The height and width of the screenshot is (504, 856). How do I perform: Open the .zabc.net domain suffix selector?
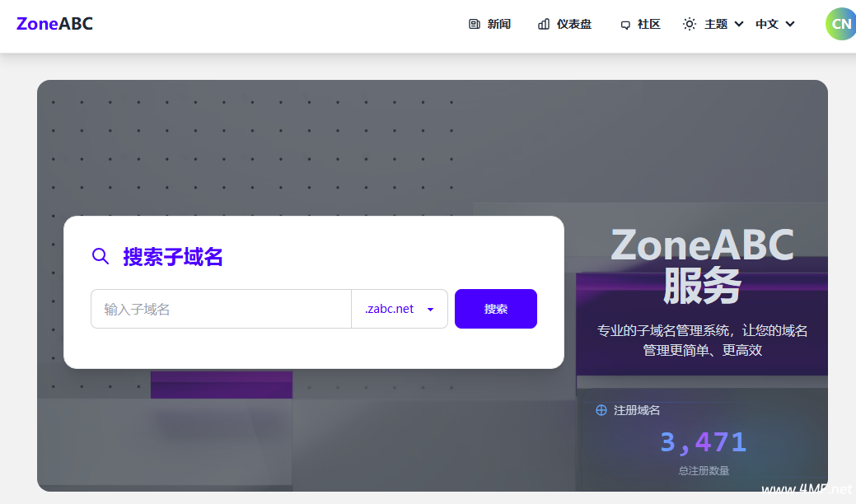coord(391,309)
